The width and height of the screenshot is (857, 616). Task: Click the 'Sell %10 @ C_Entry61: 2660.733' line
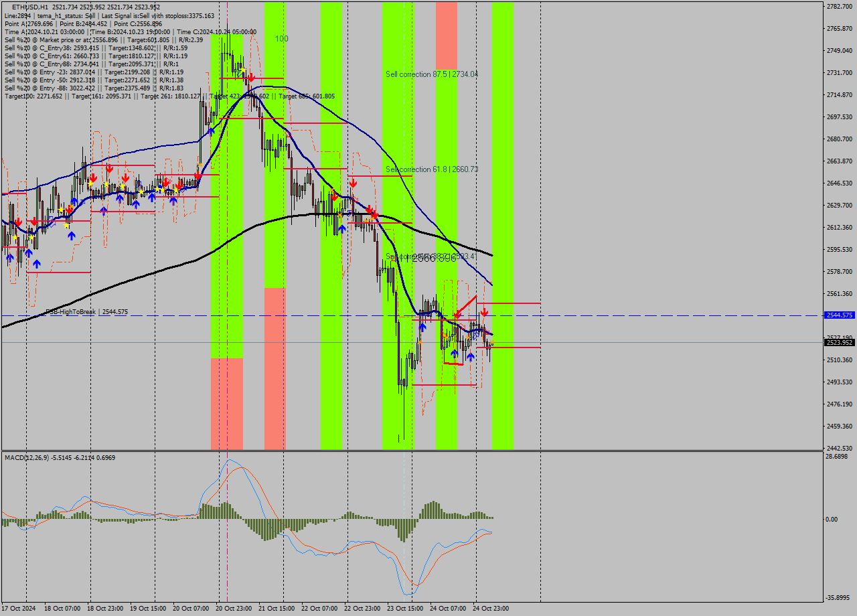[x=96, y=56]
